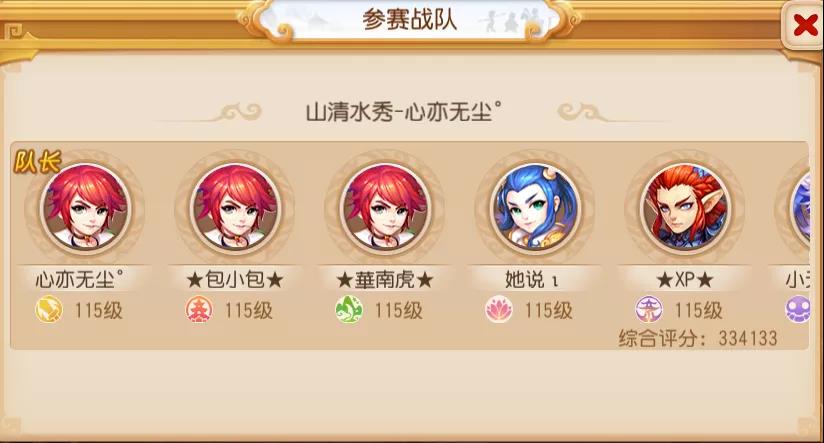Click yellow faction icon under 心亦无尘°
Screen dimensions: 824x443
point(49,310)
